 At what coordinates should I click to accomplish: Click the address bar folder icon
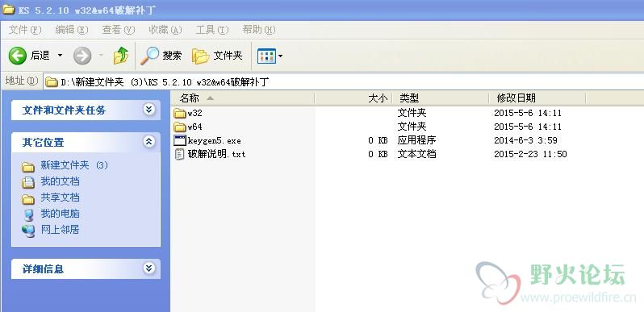pos(52,82)
